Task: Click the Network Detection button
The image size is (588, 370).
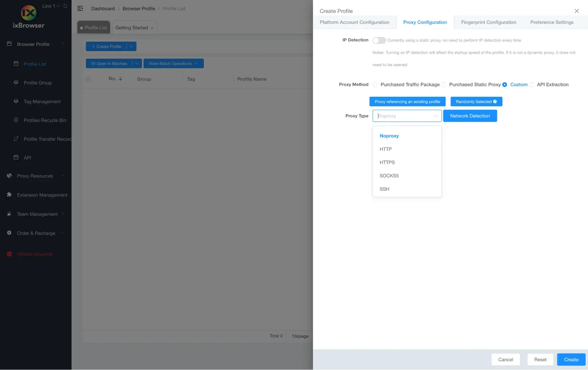Action: [470, 116]
